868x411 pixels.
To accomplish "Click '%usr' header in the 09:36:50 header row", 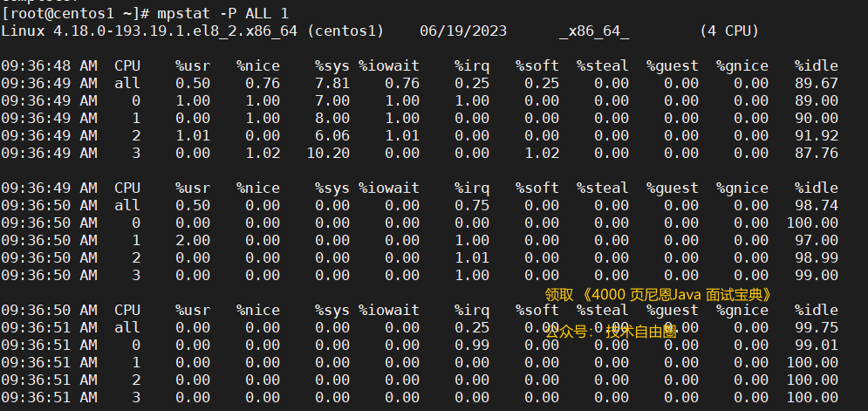I will tap(193, 310).
